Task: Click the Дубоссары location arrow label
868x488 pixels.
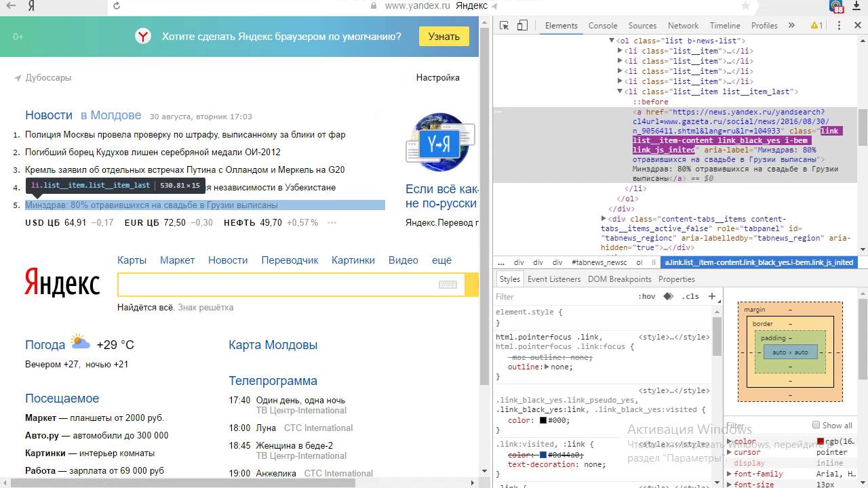Action: point(43,78)
